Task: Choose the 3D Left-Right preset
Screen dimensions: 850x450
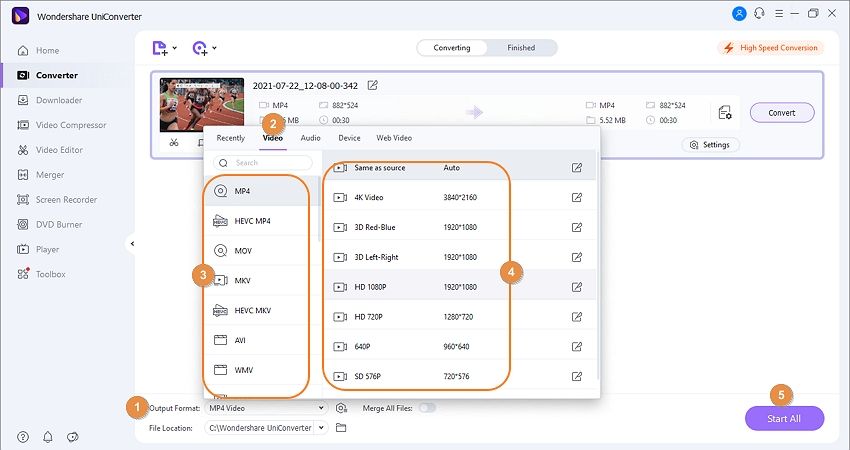Action: pos(459,257)
